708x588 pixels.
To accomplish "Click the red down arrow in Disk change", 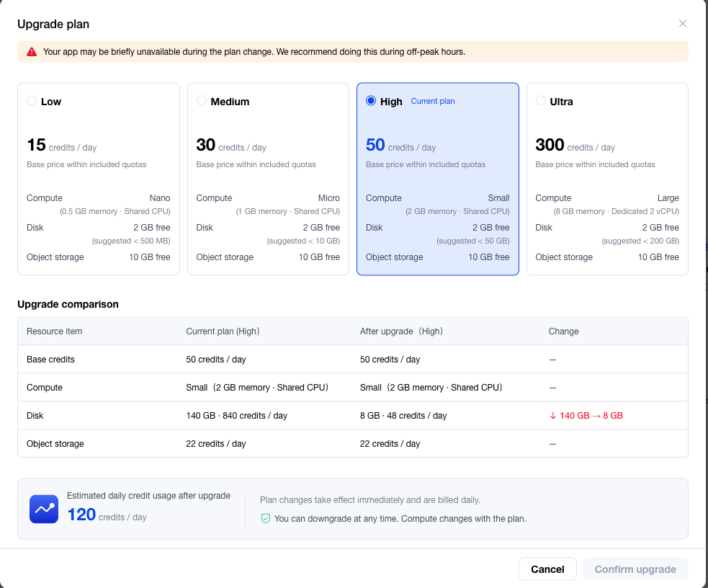I will (x=552, y=416).
